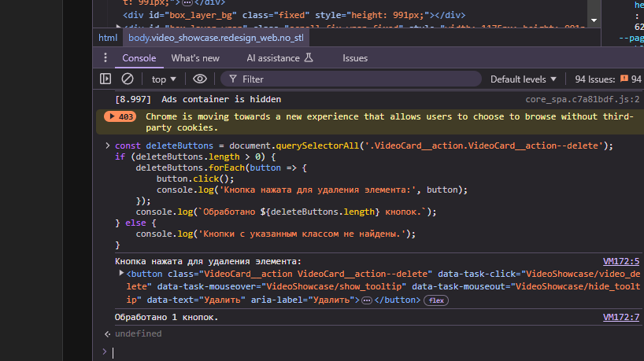Open the drawer three-dot menu
The image size is (644, 361).
click(x=105, y=58)
